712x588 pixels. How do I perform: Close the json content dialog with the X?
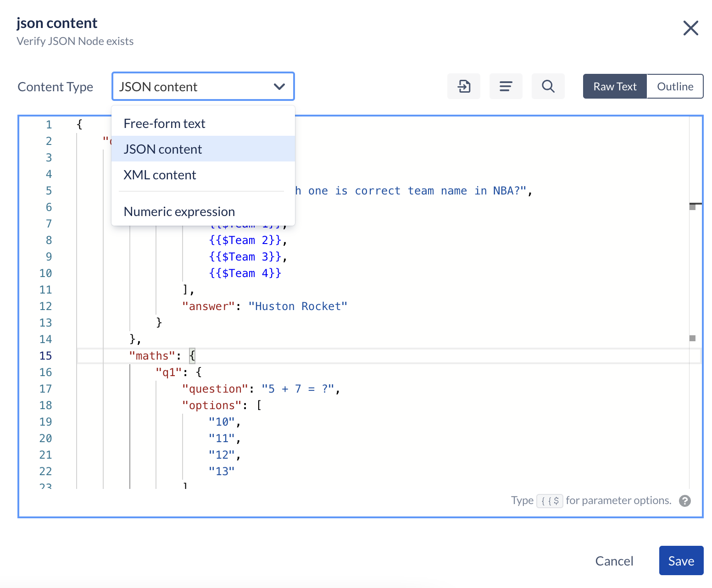(x=690, y=28)
